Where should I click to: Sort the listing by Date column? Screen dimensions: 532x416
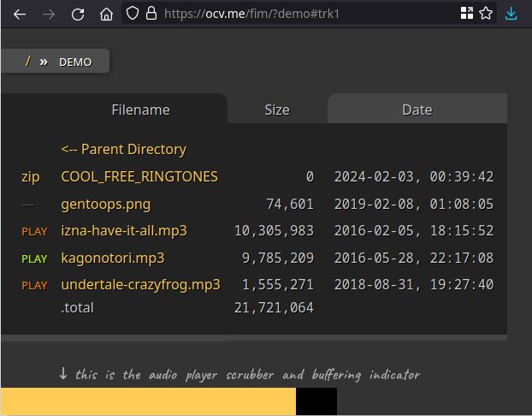coord(417,110)
